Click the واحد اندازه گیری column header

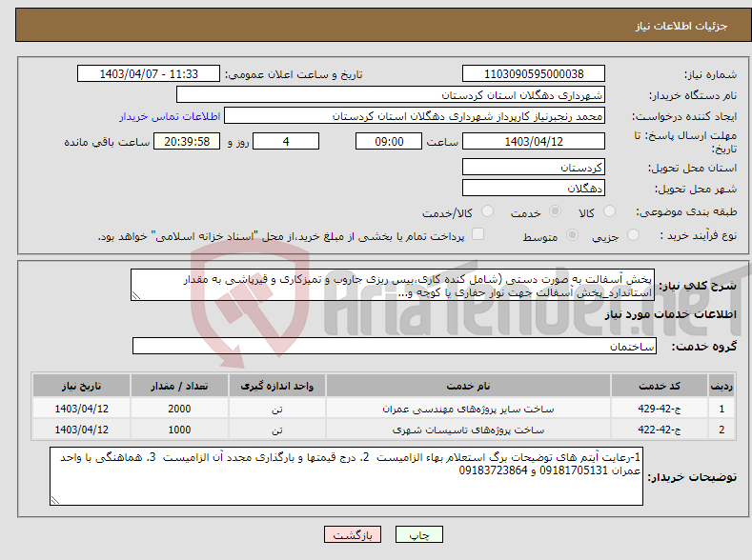pyautogui.click(x=277, y=386)
